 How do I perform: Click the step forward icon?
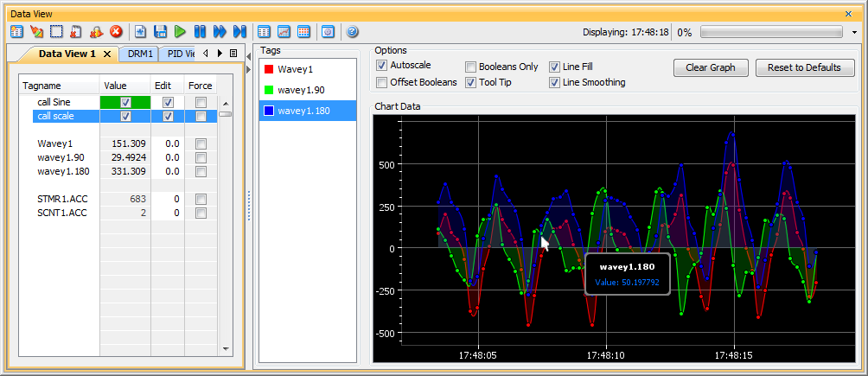click(239, 32)
